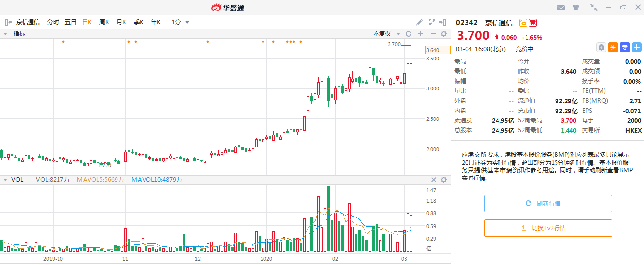Add stock to watchlist plus button

pyautogui.click(x=637, y=47)
